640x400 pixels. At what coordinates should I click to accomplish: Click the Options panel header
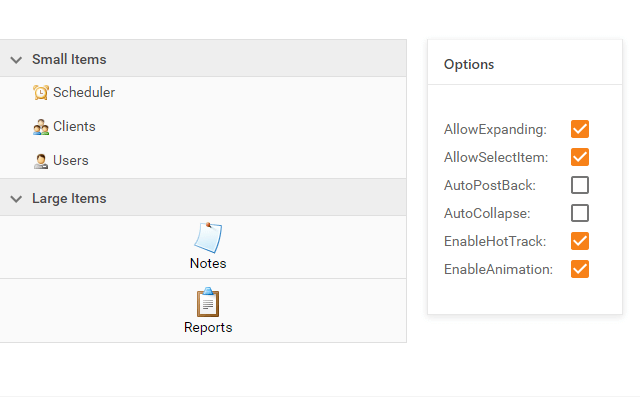pyautogui.click(x=469, y=64)
